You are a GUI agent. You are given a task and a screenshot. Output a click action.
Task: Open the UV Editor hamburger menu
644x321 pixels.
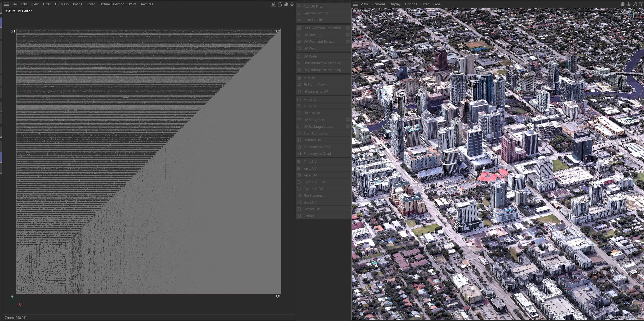pos(7,4)
